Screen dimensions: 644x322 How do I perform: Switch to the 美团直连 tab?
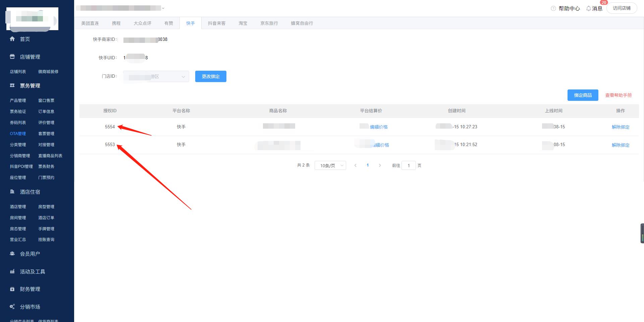click(90, 23)
